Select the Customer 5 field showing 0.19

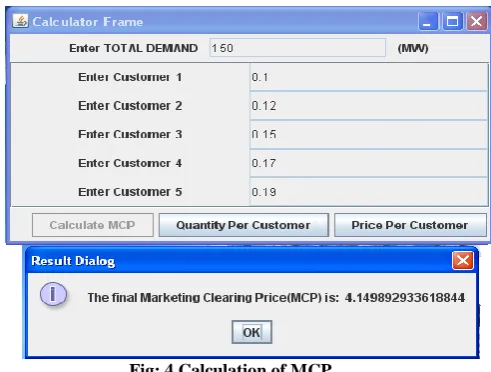(x=369, y=192)
